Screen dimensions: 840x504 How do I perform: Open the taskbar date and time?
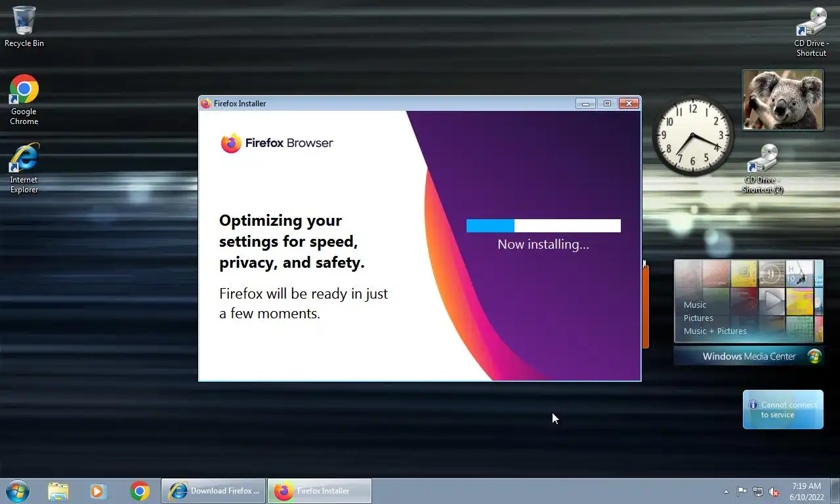pos(807,492)
